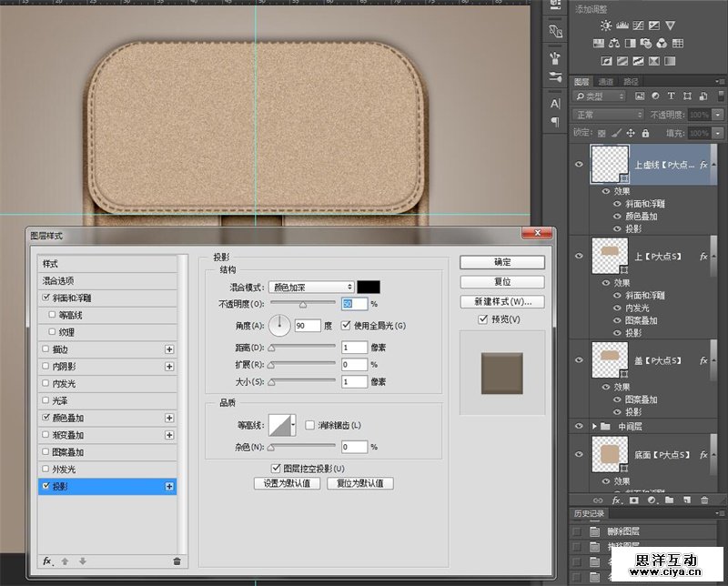
Task: Add another 投影 effect with plus icon
Action: pos(169,487)
